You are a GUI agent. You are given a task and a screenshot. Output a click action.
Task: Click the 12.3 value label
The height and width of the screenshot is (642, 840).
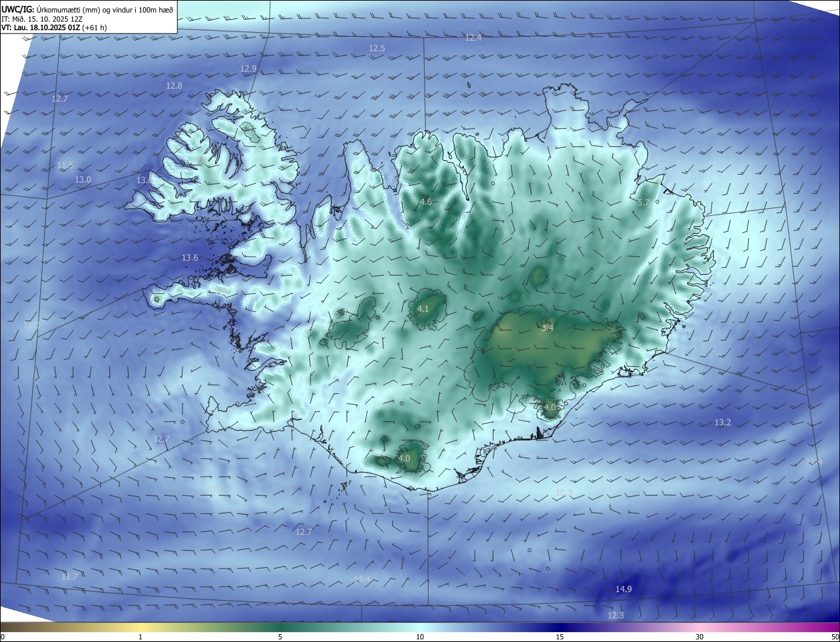coord(616,616)
